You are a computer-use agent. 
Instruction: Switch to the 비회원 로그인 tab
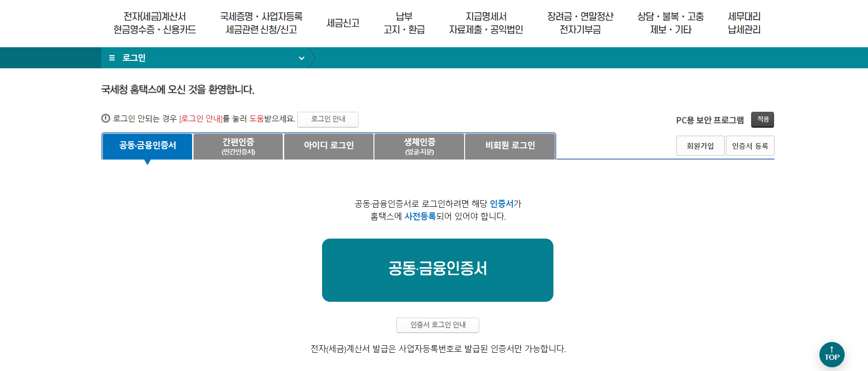(510, 146)
